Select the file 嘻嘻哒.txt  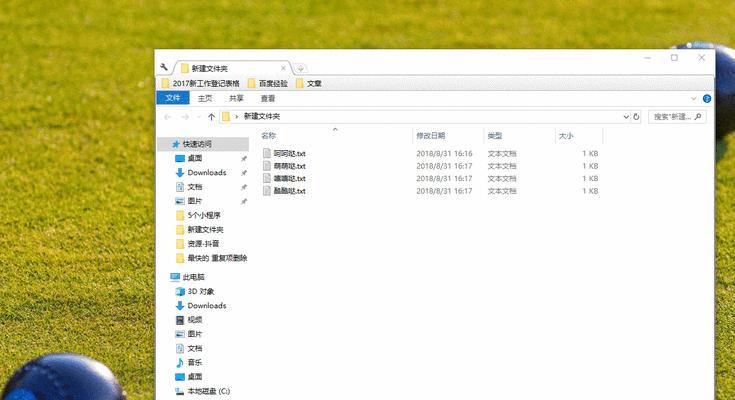(x=290, y=179)
